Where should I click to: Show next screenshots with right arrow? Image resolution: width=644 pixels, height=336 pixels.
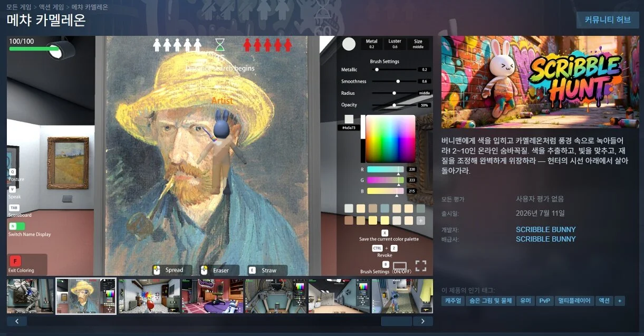(x=422, y=321)
